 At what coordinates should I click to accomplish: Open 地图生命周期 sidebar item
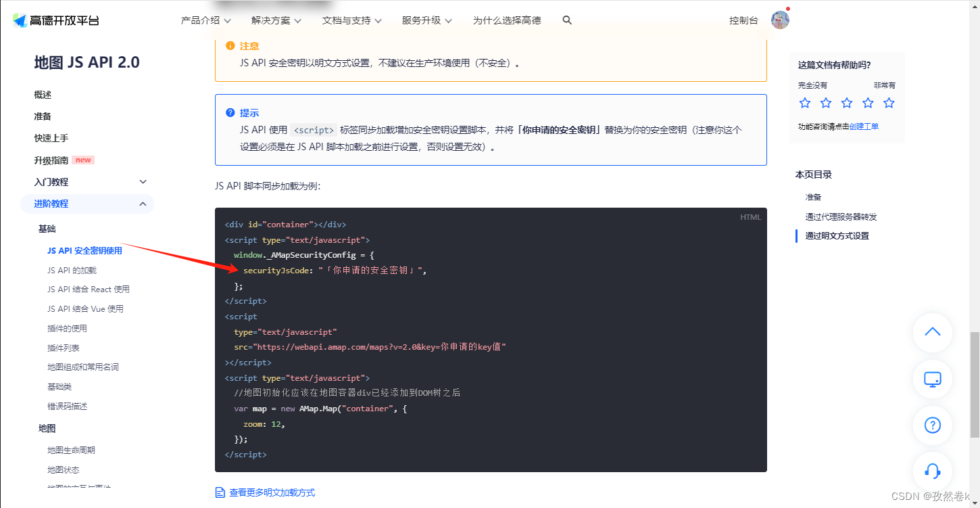pyautogui.click(x=71, y=450)
